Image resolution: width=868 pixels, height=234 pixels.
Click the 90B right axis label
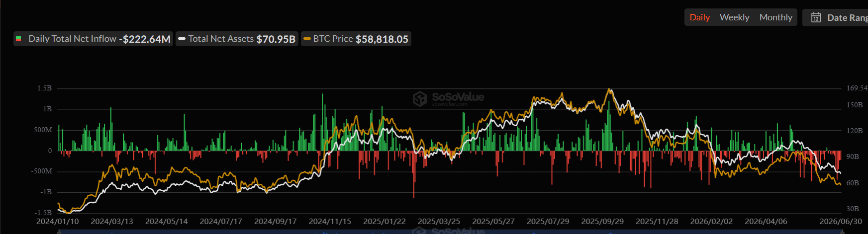click(853, 156)
